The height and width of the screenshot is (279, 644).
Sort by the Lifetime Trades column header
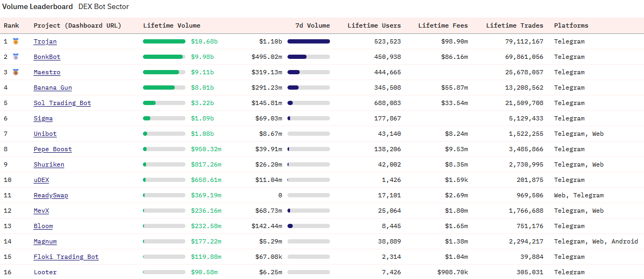click(515, 25)
